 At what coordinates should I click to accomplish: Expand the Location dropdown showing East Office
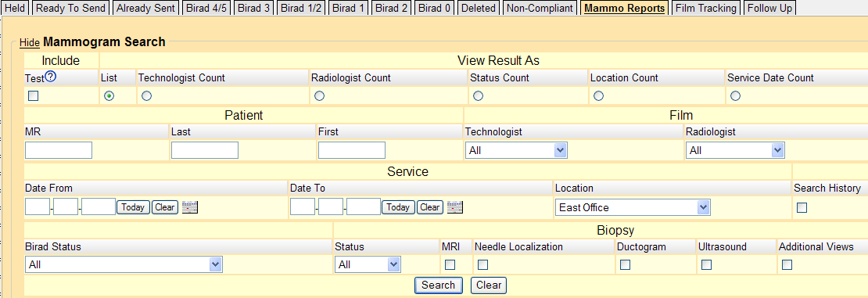coord(633,208)
